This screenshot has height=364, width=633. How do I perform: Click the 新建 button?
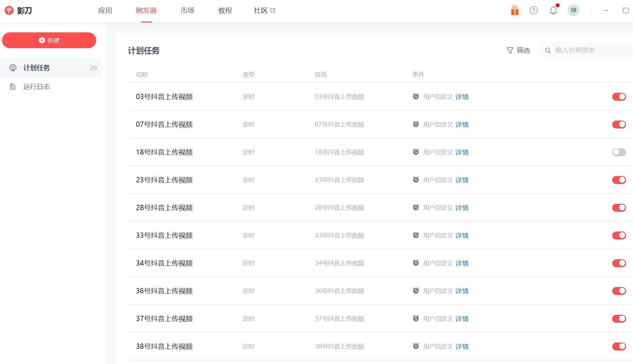tap(49, 40)
